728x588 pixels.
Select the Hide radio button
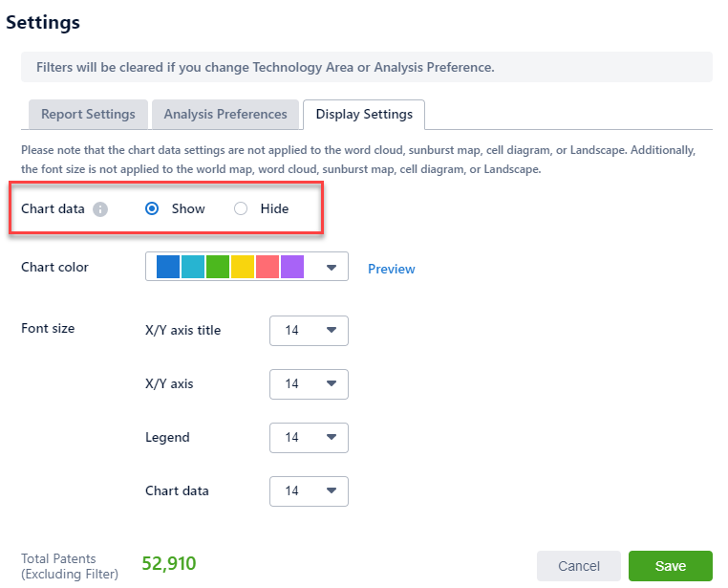(241, 208)
